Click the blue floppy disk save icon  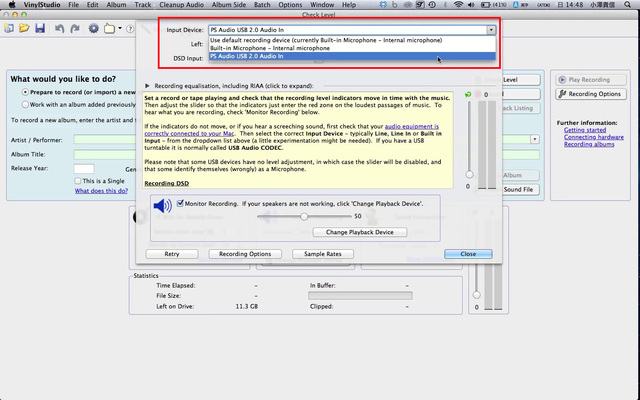(x=40, y=28)
